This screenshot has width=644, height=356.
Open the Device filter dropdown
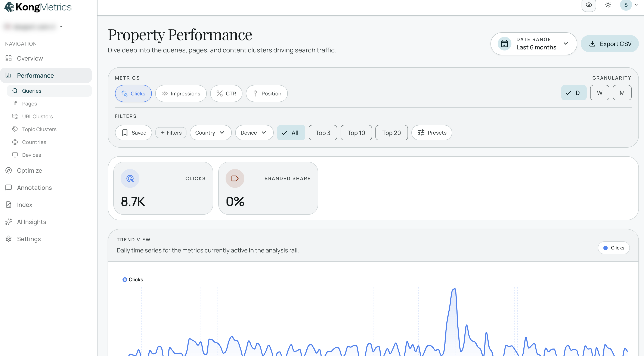(x=254, y=133)
